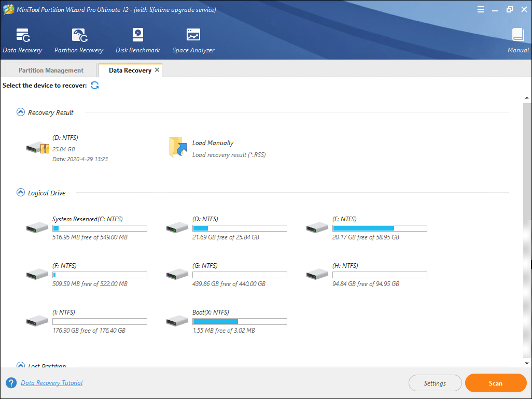532x399 pixels.
Task: Close the Data Recovery tab
Action: [x=157, y=70]
